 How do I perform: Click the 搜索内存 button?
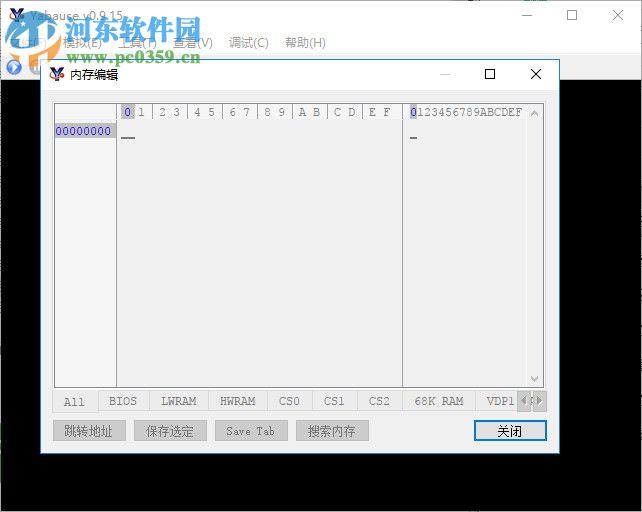tap(332, 431)
